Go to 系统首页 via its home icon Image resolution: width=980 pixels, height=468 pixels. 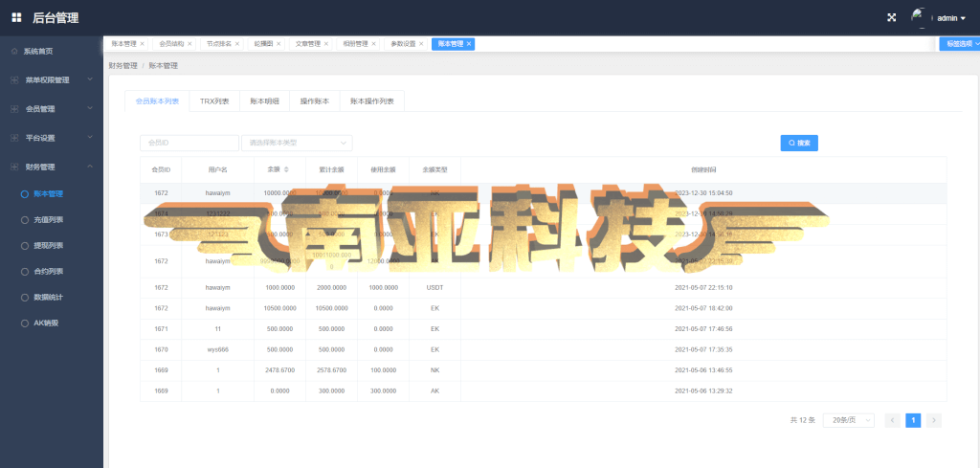(14, 52)
